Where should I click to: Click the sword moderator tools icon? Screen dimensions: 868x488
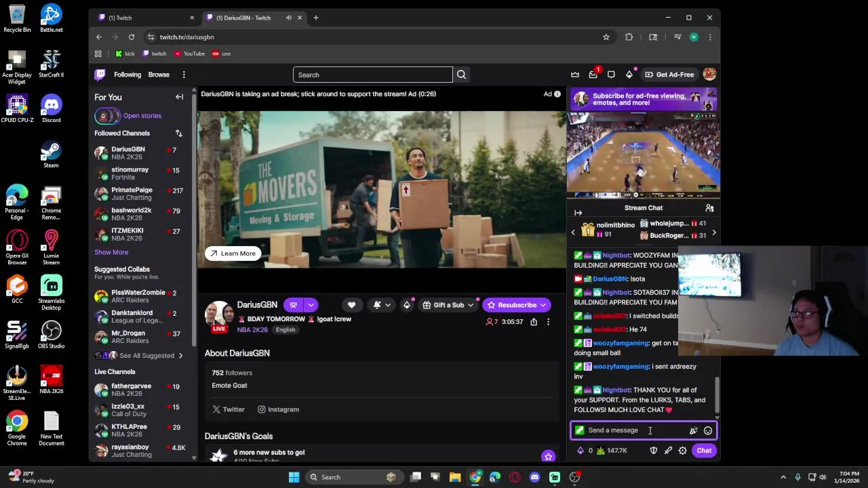[668, 451]
